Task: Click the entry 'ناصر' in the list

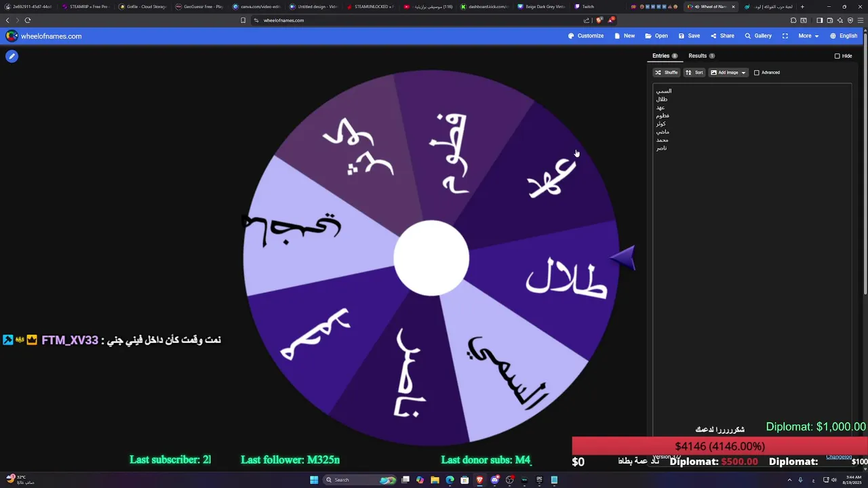Action: click(x=661, y=148)
